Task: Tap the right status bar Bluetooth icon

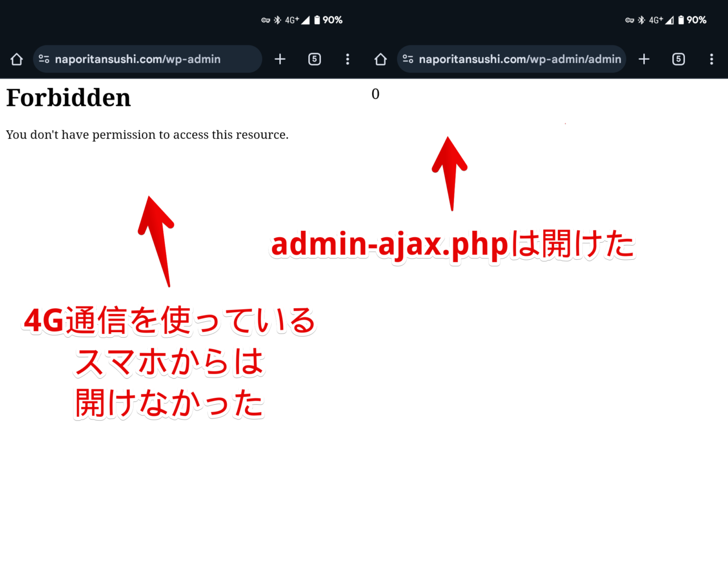Action: (642, 20)
